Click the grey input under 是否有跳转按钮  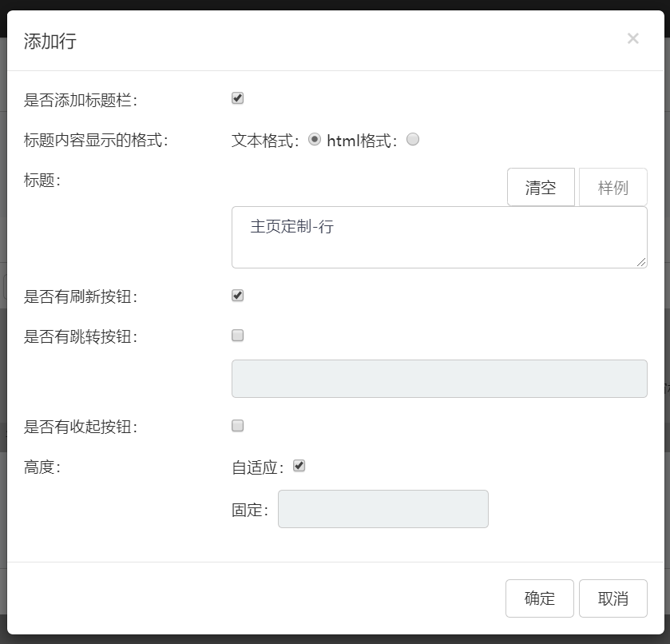tap(438, 379)
